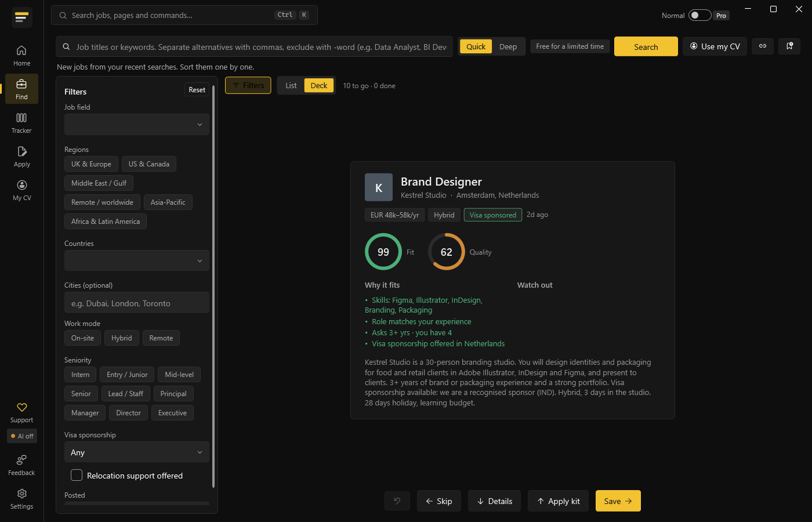Switch to Deck view
812x522 pixels.
(x=319, y=85)
